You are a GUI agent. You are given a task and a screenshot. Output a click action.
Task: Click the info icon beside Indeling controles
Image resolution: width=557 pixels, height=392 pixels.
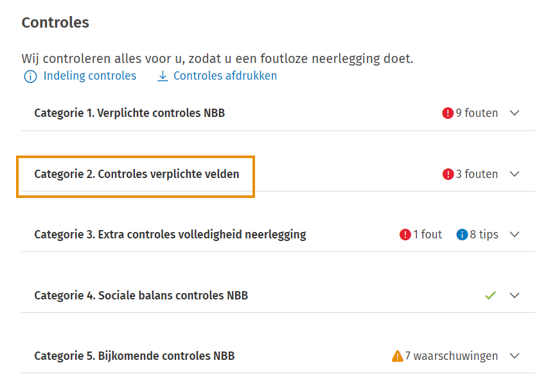click(x=30, y=76)
